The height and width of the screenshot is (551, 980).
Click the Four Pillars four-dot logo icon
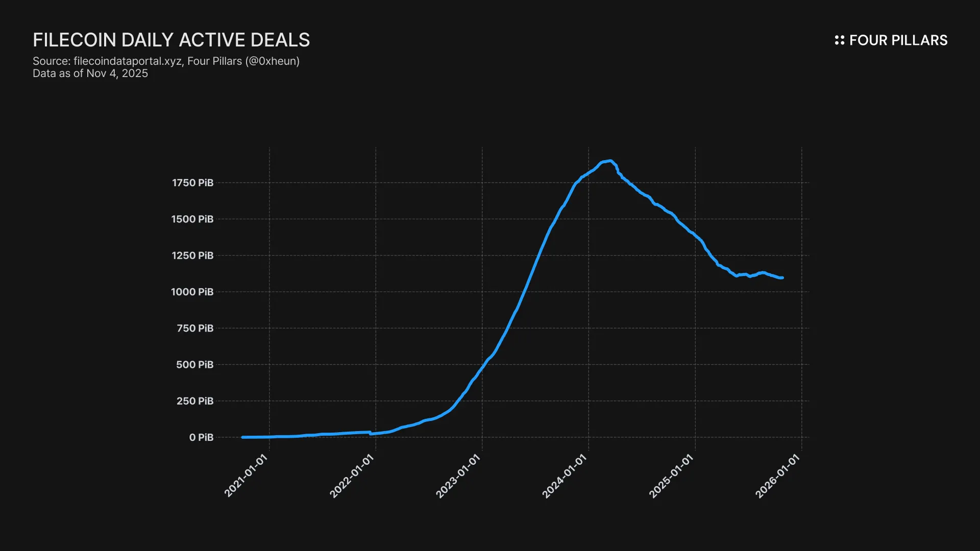(x=839, y=40)
